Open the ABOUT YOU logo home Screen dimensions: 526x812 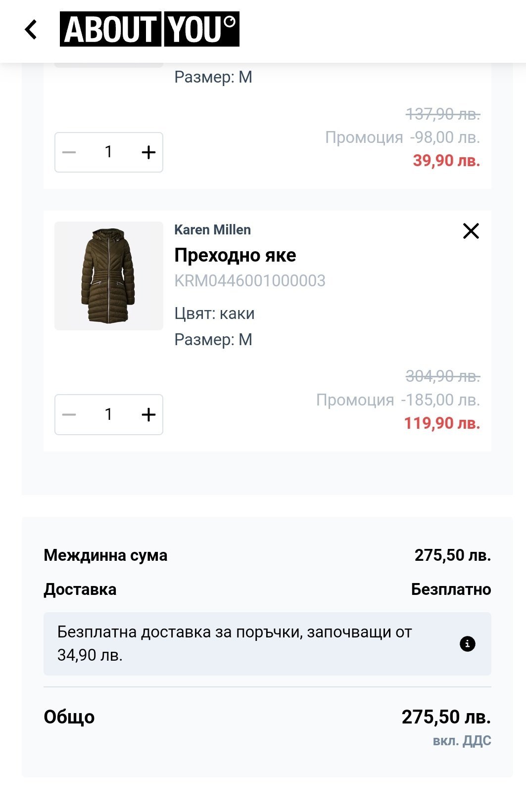tap(149, 29)
